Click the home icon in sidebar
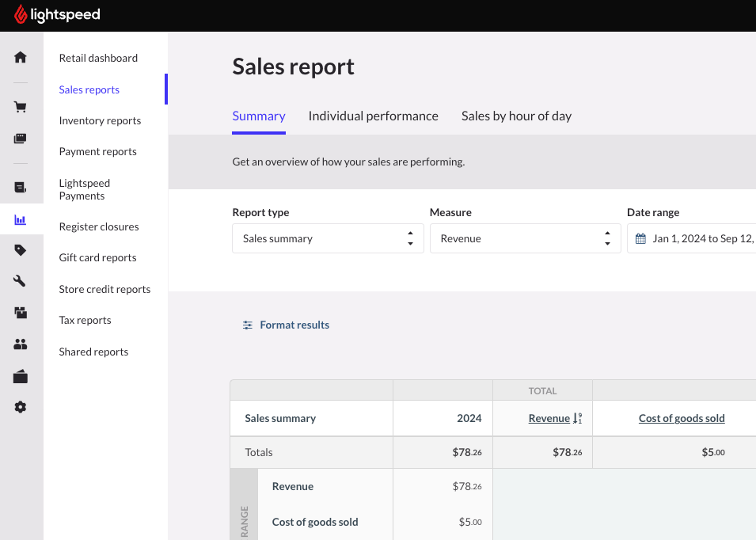 (21, 57)
